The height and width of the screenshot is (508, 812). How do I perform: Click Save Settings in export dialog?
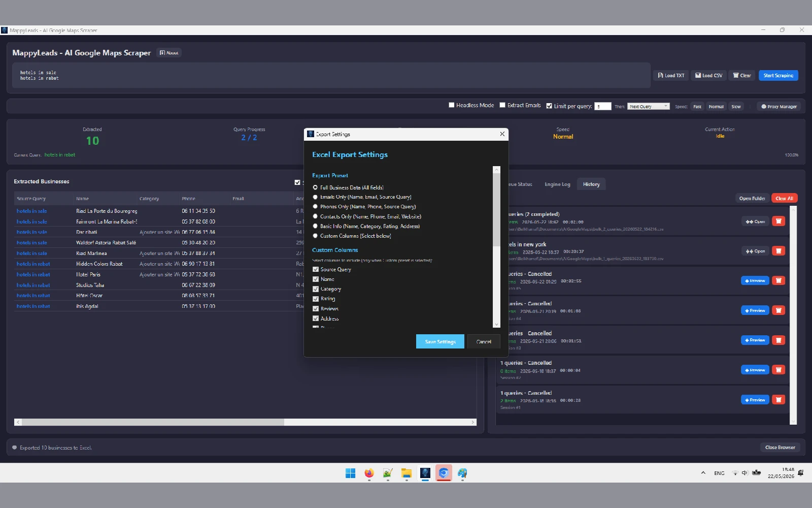coord(440,341)
